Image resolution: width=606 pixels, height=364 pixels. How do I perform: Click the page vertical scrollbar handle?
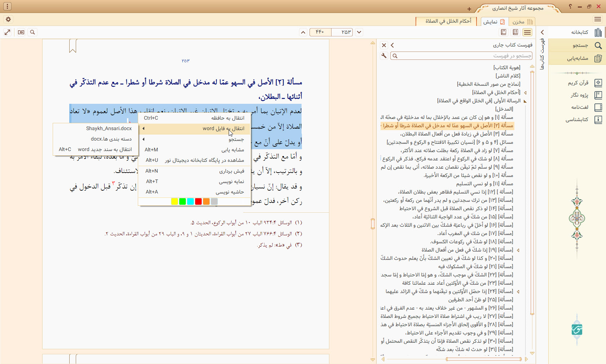[373, 224]
